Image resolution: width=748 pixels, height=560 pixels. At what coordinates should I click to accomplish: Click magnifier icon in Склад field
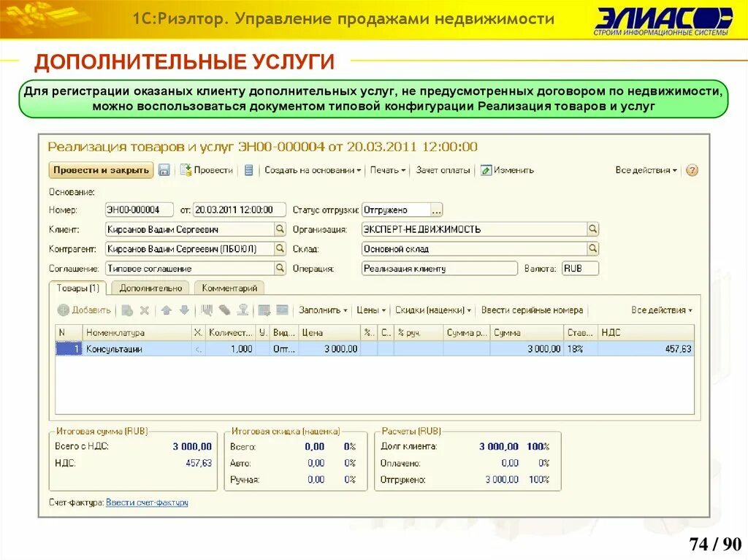[592, 248]
